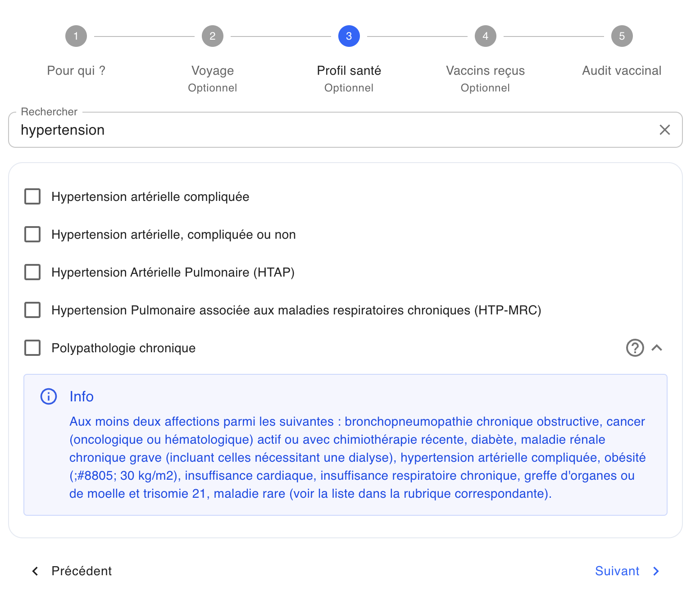Click the Suivant right chevron icon

click(x=656, y=571)
